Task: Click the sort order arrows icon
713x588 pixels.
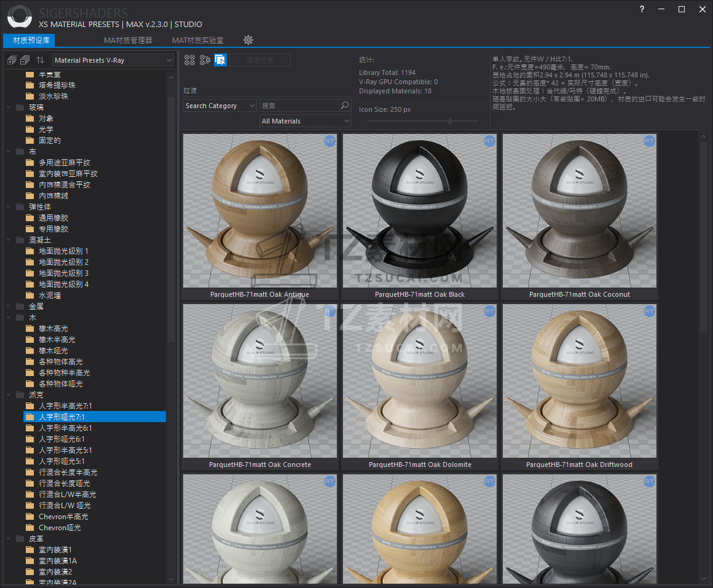Action: pyautogui.click(x=40, y=60)
